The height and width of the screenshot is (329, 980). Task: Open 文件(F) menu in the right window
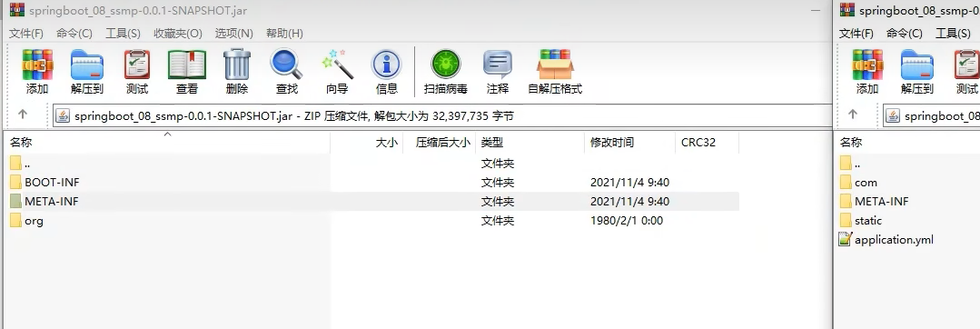(x=856, y=33)
